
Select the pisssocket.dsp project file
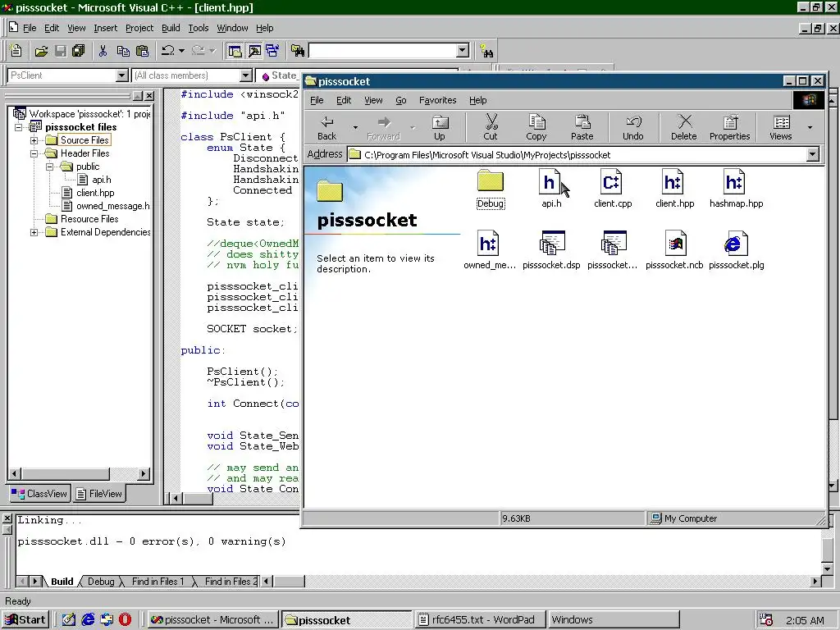click(551, 250)
